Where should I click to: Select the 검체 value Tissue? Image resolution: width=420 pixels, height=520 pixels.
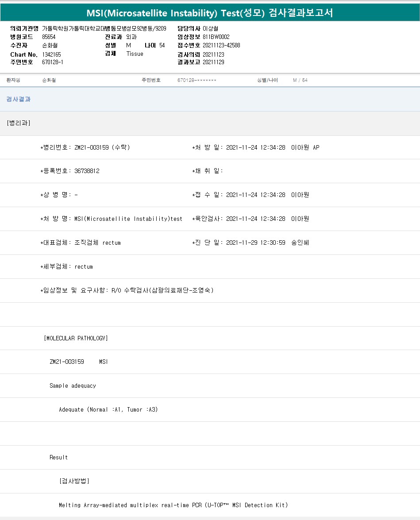coord(135,54)
